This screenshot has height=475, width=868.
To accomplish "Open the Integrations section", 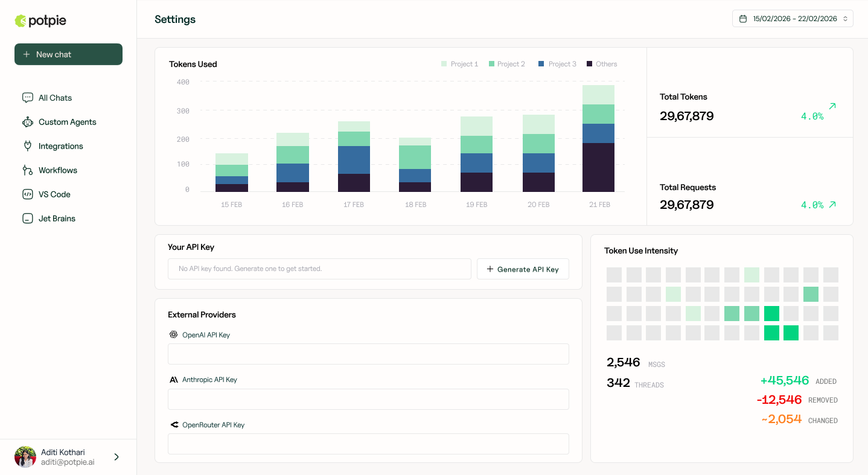I will point(60,145).
